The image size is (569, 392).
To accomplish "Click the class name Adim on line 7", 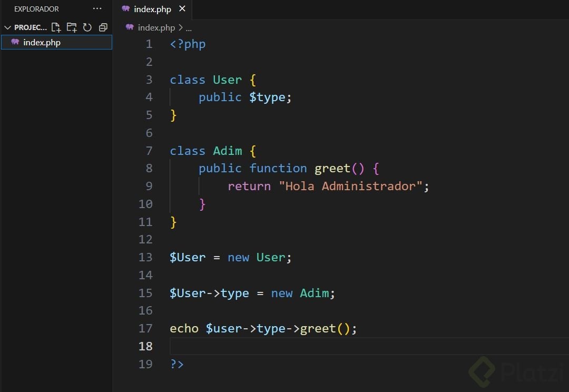I will click(x=227, y=151).
